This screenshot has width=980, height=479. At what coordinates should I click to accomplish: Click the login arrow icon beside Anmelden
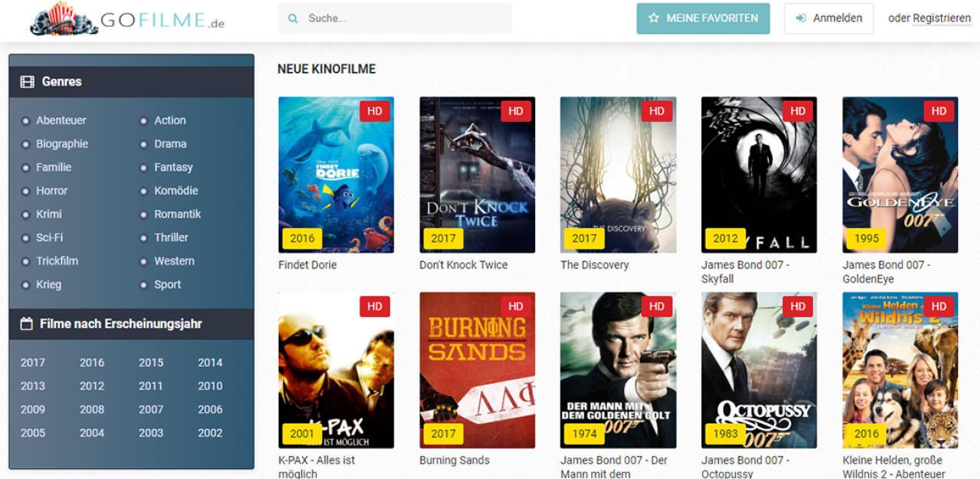click(x=802, y=18)
